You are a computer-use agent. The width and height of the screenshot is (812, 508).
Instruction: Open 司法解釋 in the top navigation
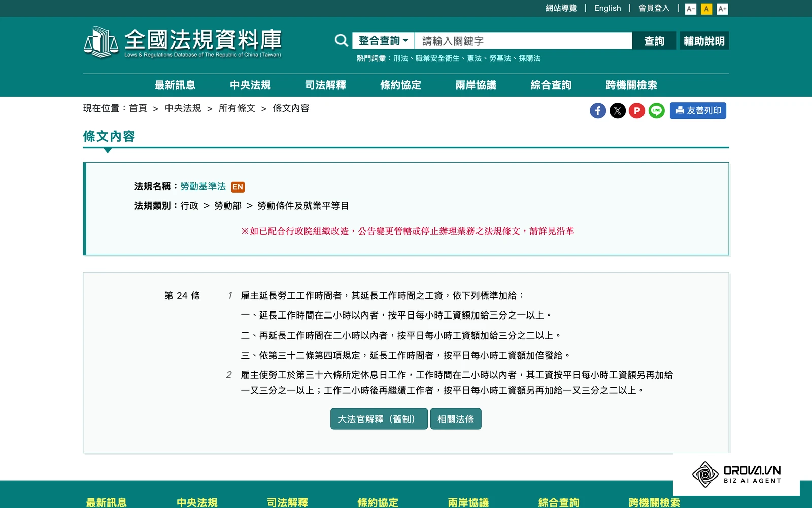[x=325, y=85]
